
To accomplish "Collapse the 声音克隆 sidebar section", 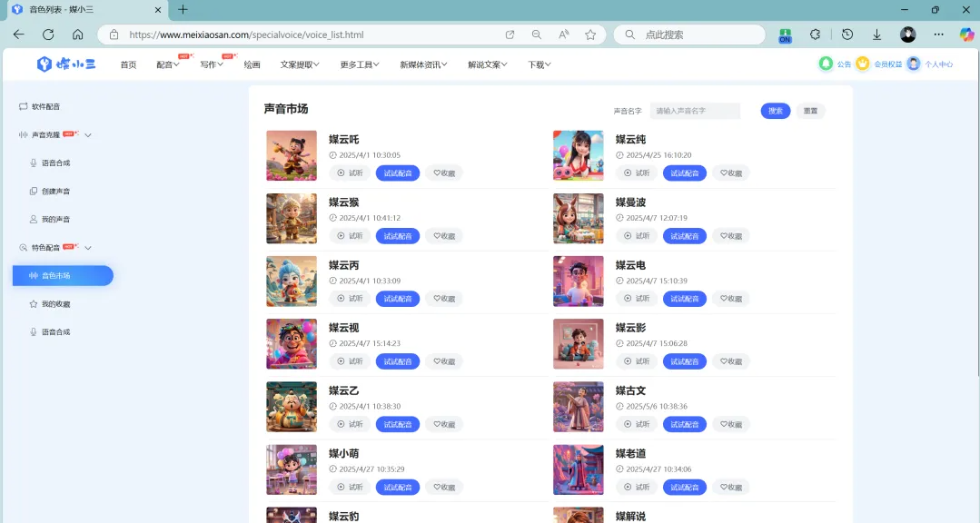I will tap(88, 135).
